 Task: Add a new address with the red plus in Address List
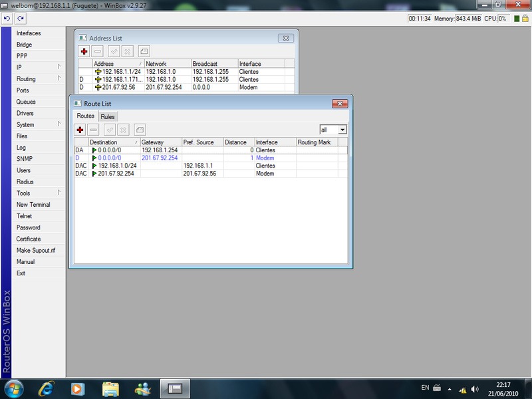(84, 52)
